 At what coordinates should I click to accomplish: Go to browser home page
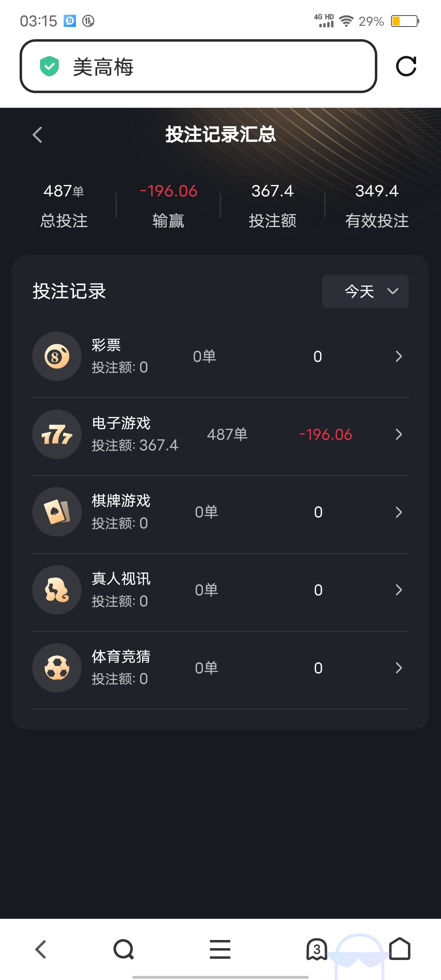tap(400, 949)
